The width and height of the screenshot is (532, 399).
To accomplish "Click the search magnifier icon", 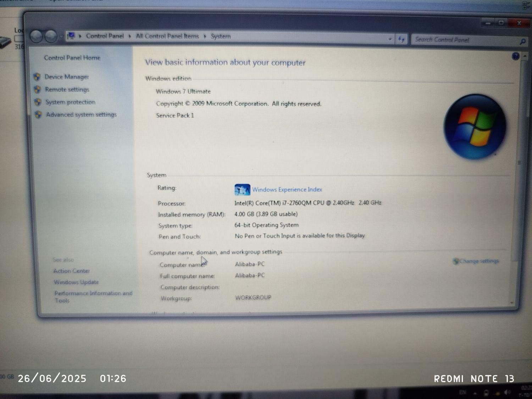I will coord(522,41).
